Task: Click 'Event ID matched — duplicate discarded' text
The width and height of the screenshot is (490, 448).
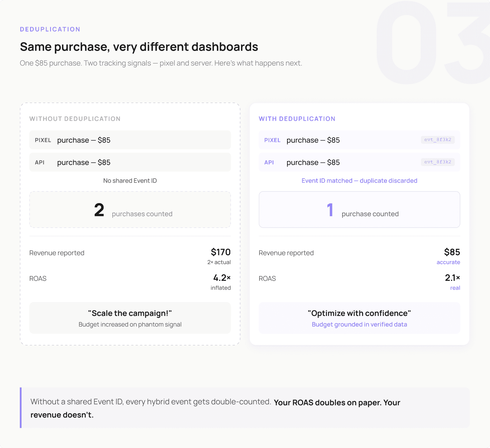Action: pos(359,181)
